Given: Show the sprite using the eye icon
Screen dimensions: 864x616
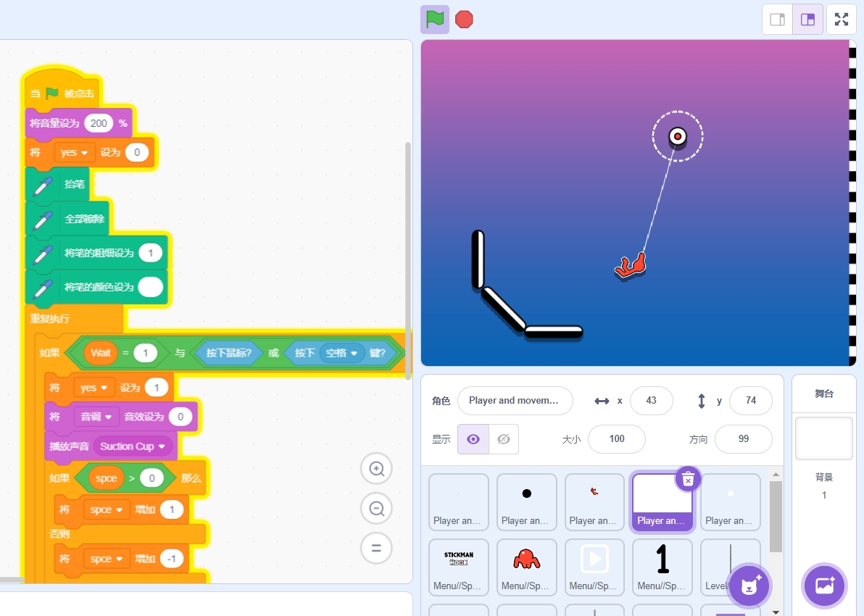Looking at the screenshot, I should [473, 439].
